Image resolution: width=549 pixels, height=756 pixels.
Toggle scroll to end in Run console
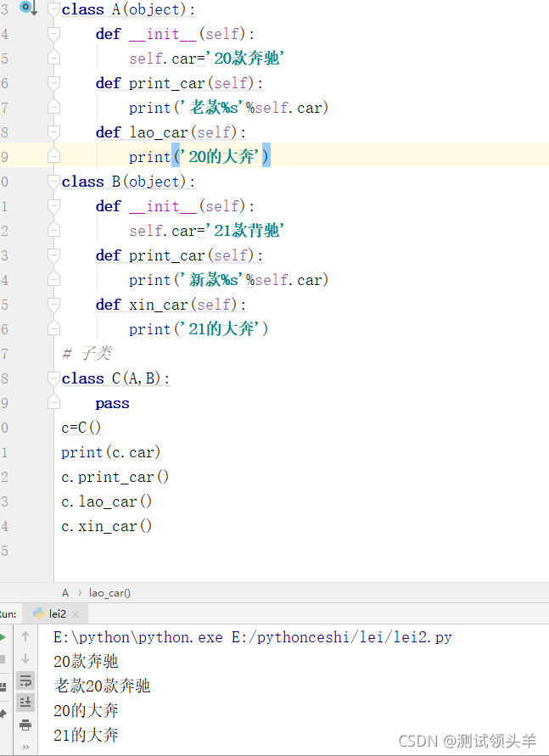click(25, 702)
